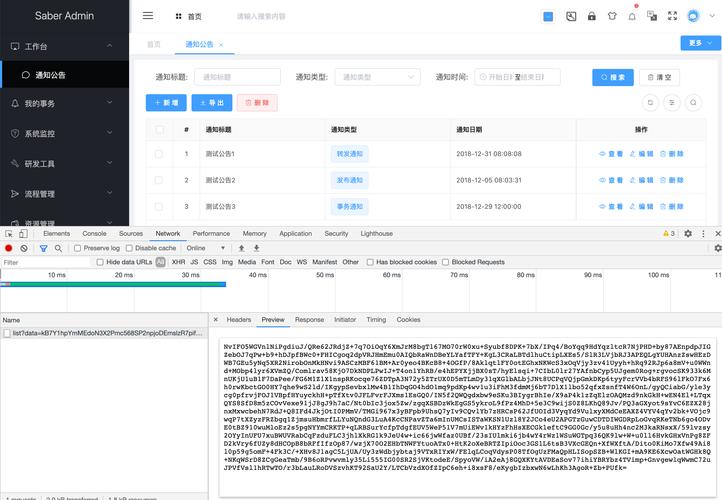722x500 pixels.
Task: Select the checkbox for row 测试公告1
Action: pos(158,153)
